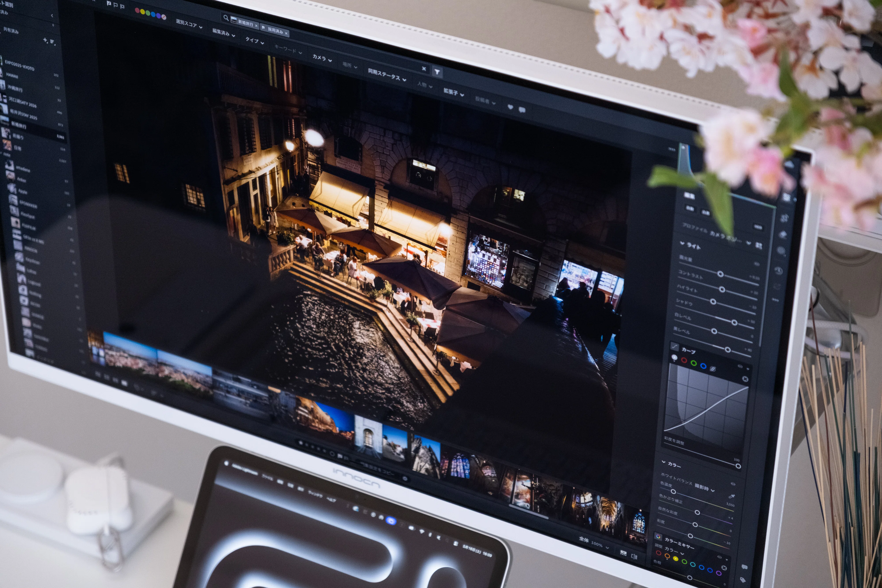Screen dimensions: 882x588
Task: Open the keywords tag icon in right sidebar
Action: pos(742,580)
